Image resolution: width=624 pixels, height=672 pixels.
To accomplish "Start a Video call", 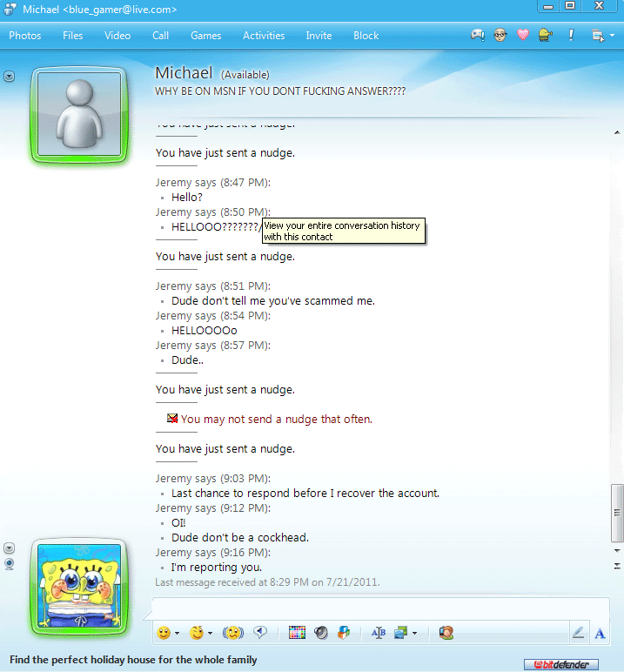I will pyautogui.click(x=117, y=36).
